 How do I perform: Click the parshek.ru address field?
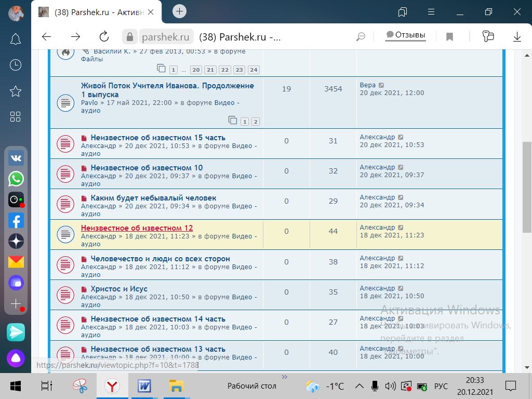coord(165,37)
